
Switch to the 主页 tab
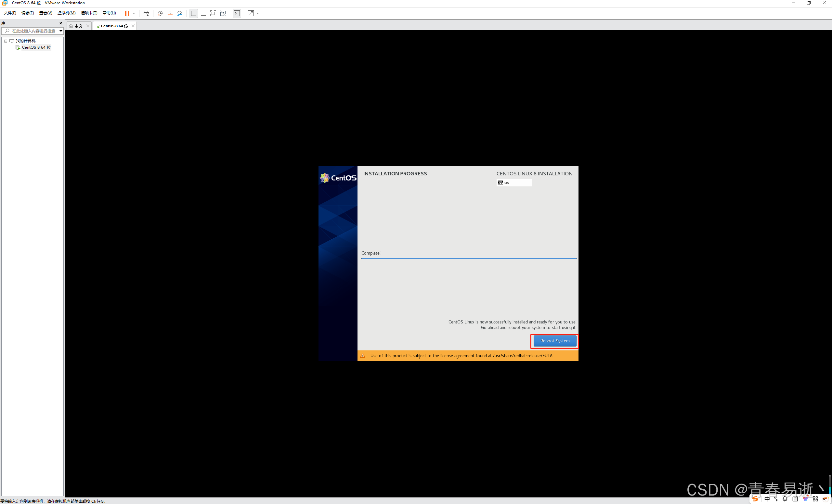coord(78,26)
